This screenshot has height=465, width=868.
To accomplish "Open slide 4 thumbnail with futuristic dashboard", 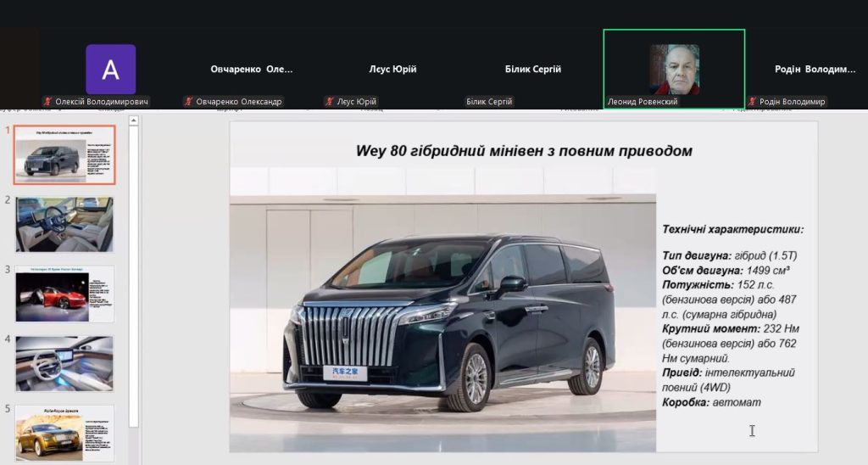I will 64,363.
